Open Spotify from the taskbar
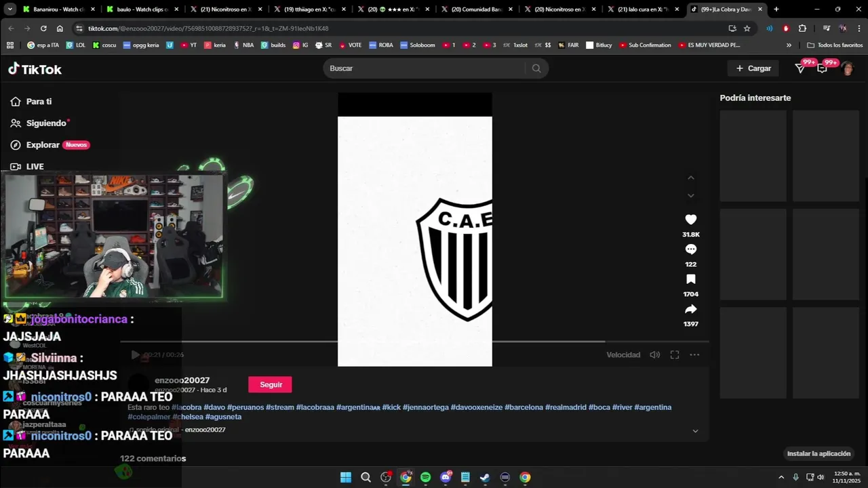Viewport: 868px width, 488px height. point(425,477)
